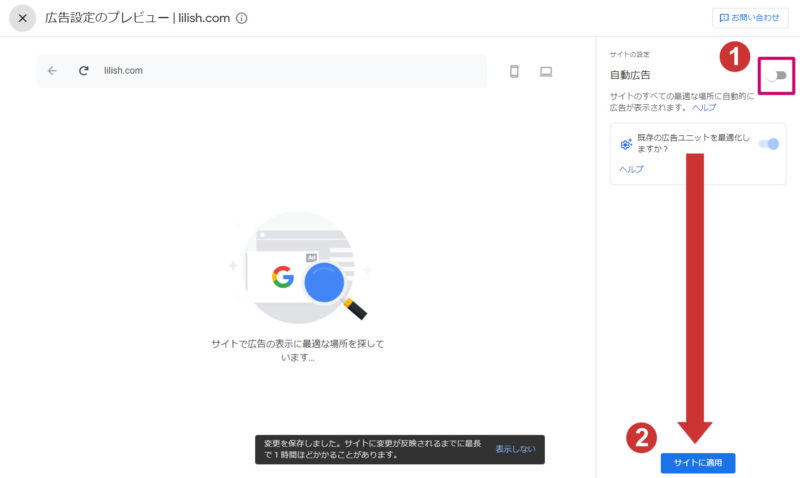Viewport: 800px width, 478px height.
Task: Toggle the 自動広告 auto ads switch
Action: pyautogui.click(x=777, y=76)
